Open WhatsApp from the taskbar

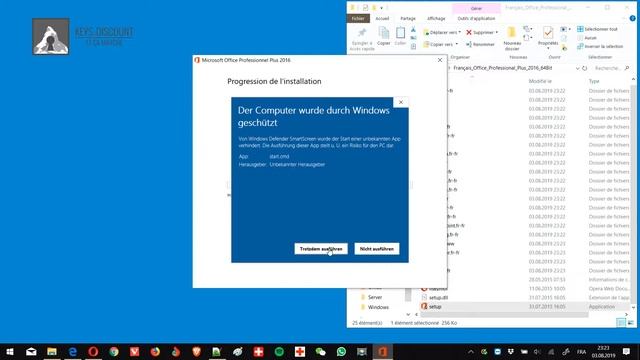pos(341,351)
